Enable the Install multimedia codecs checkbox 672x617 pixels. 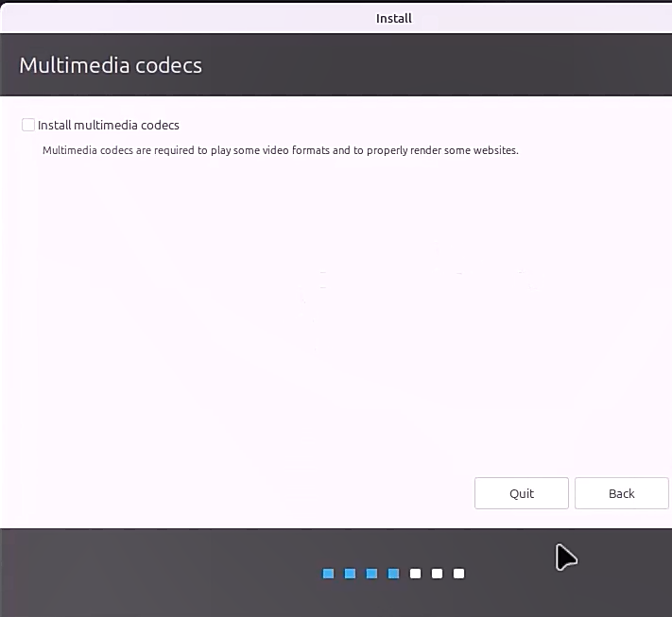click(28, 125)
